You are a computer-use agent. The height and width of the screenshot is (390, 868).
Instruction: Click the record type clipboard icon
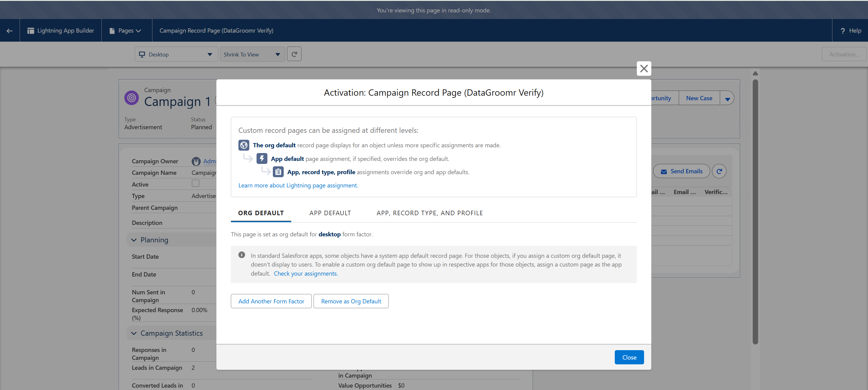pos(278,172)
